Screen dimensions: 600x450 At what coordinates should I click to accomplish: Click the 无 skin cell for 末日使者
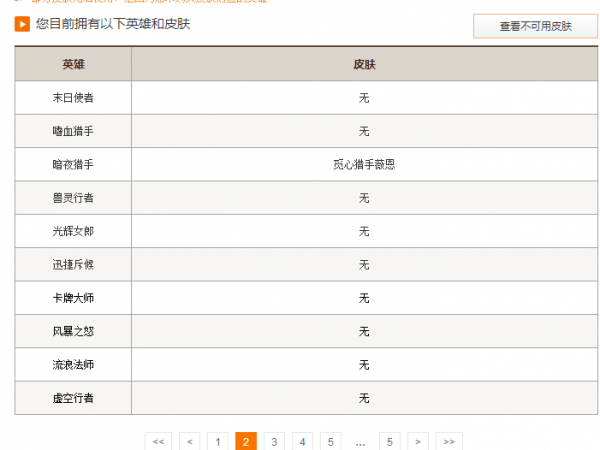(364, 98)
